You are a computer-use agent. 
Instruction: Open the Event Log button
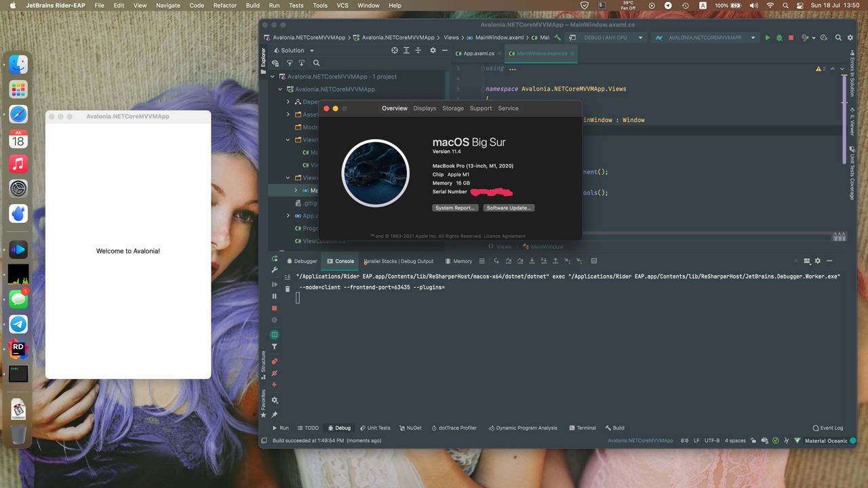pos(828,428)
